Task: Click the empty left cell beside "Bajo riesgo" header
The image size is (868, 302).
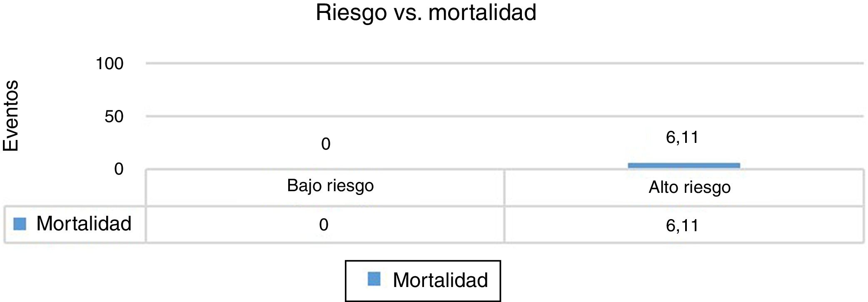Action: pyautogui.click(x=75, y=187)
